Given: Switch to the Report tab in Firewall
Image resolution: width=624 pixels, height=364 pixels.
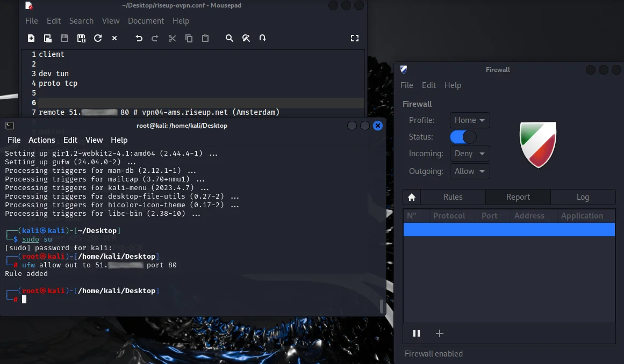Looking at the screenshot, I should [x=518, y=197].
